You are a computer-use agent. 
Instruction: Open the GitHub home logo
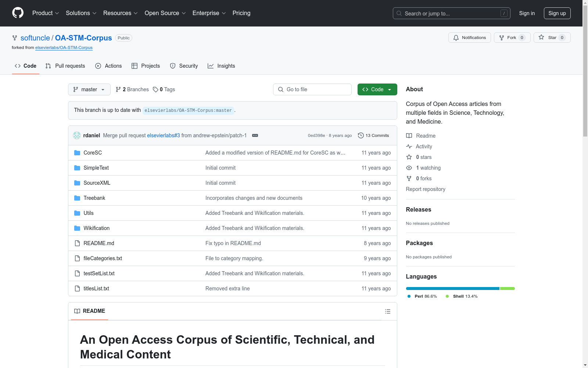click(x=18, y=13)
